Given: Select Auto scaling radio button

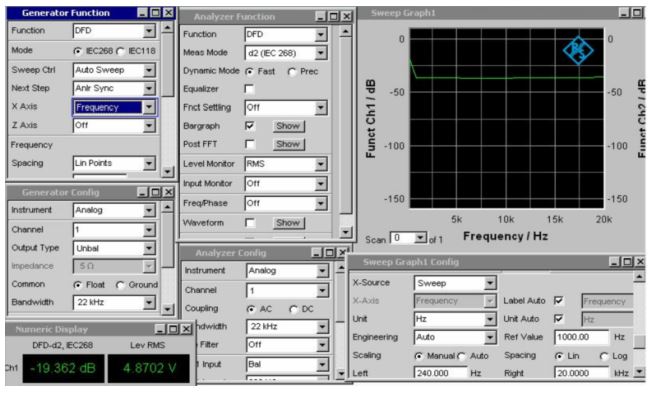Looking at the screenshot, I should click(x=462, y=356).
